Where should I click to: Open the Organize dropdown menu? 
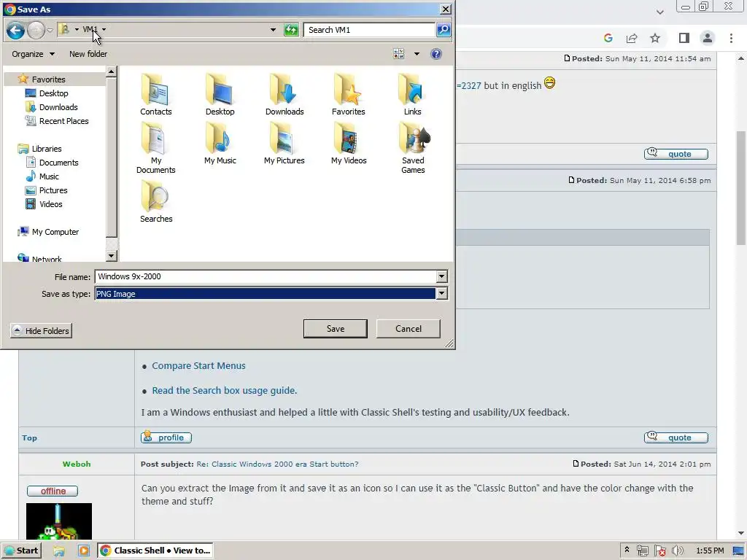tap(33, 54)
